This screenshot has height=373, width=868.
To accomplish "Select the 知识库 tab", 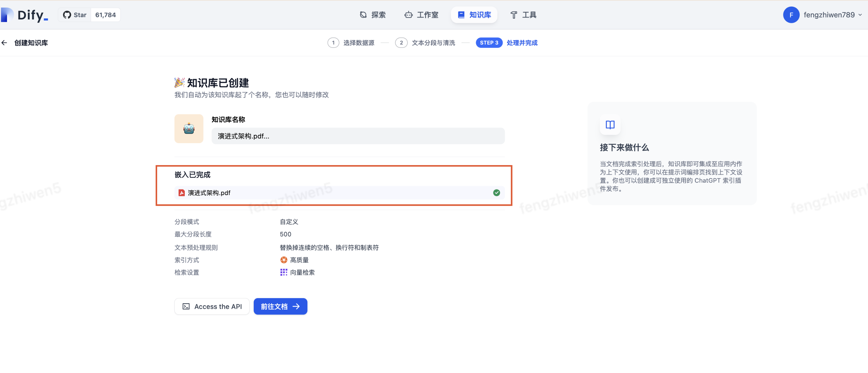I will pos(474,15).
